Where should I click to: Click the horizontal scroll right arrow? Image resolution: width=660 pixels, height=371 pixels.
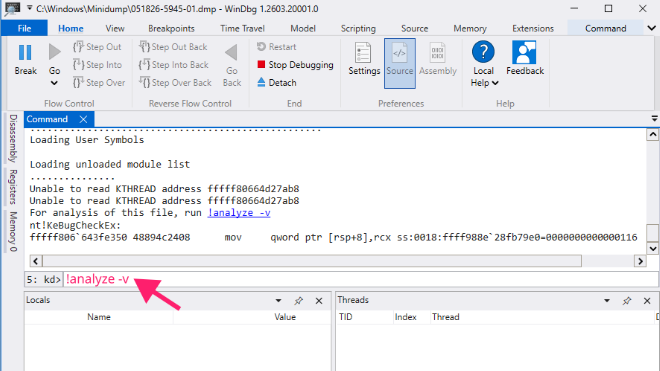tap(640, 261)
